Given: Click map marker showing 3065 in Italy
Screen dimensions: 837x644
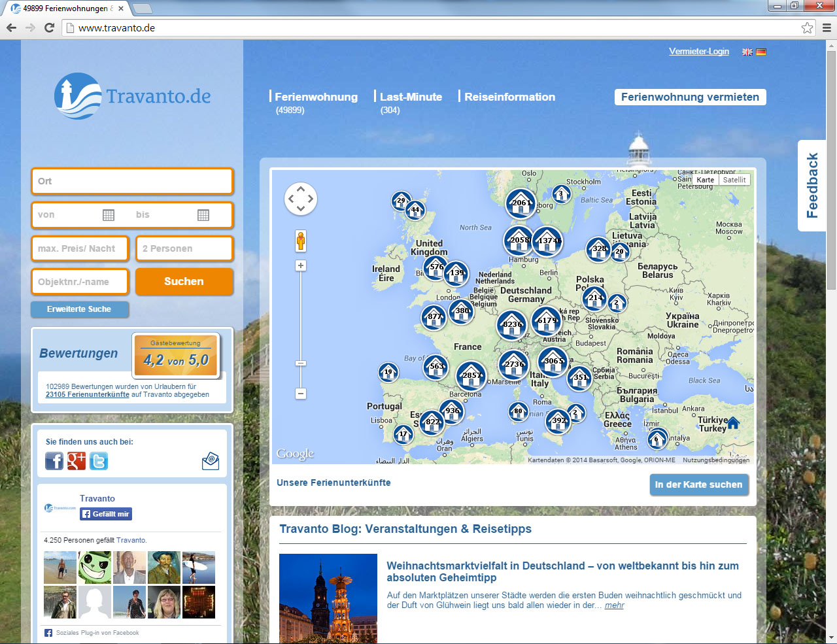Looking at the screenshot, I should tap(553, 362).
